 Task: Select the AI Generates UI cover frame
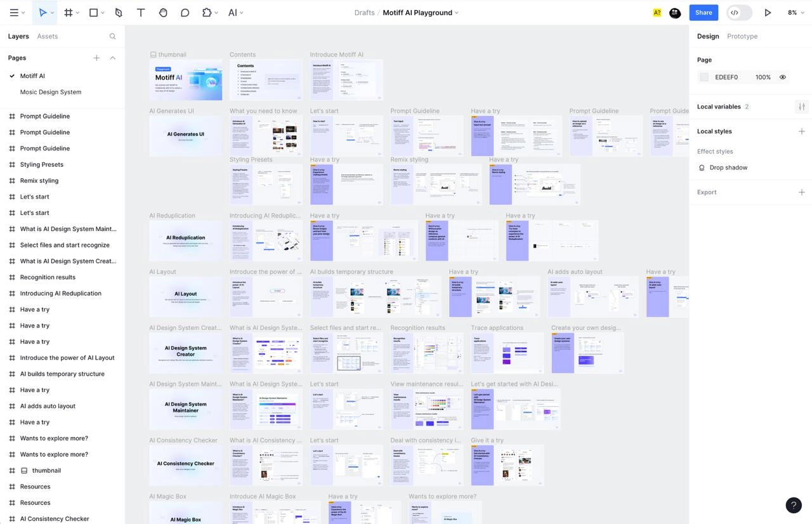coord(186,136)
